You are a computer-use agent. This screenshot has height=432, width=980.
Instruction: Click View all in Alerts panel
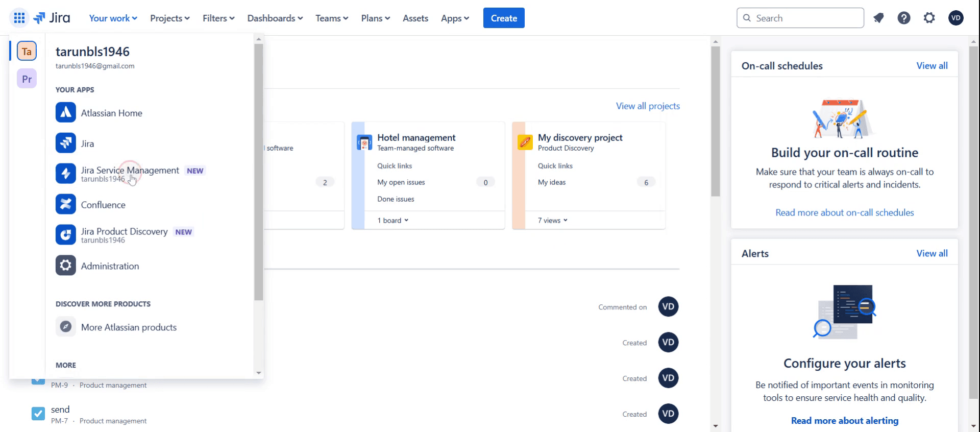932,253
